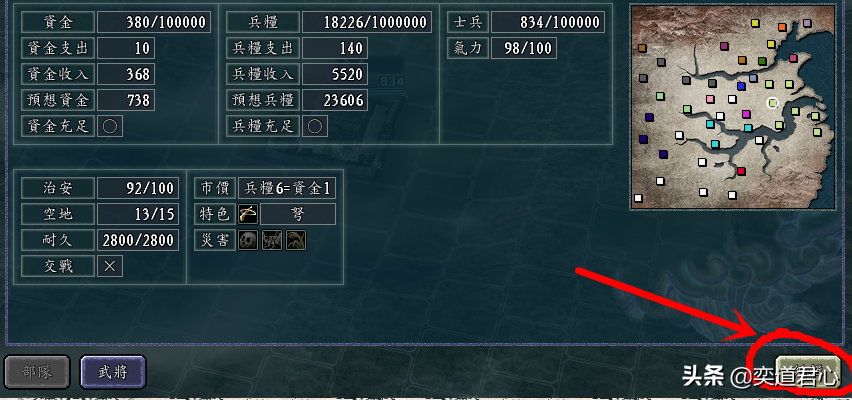Image resolution: width=852 pixels, height=400 pixels.
Task: Select the brown city square on minimap
Action: pos(642,48)
